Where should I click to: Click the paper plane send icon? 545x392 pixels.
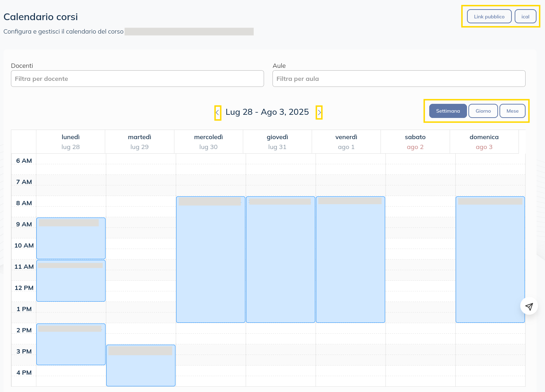[x=529, y=306]
